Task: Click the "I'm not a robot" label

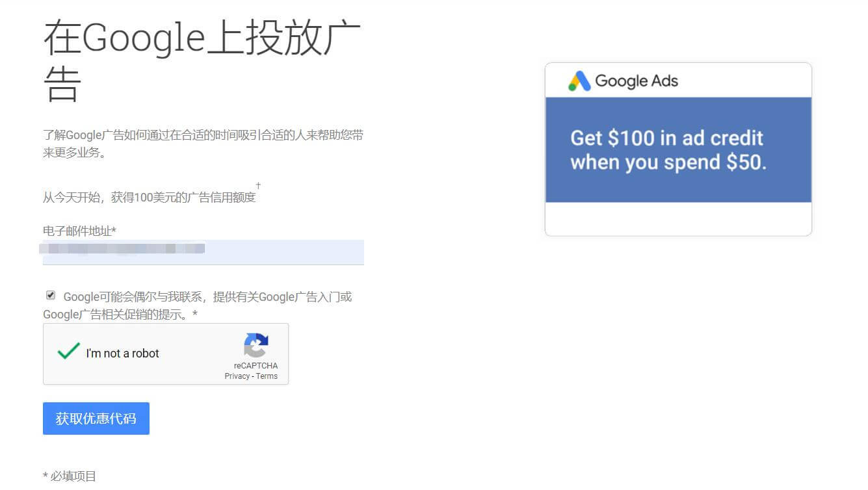Action: click(x=122, y=354)
